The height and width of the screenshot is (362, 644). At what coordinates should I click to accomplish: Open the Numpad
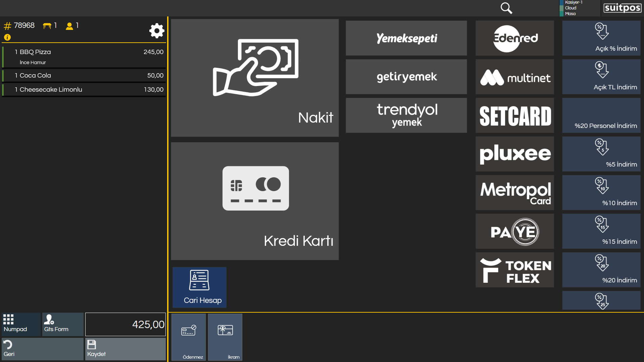click(21, 324)
